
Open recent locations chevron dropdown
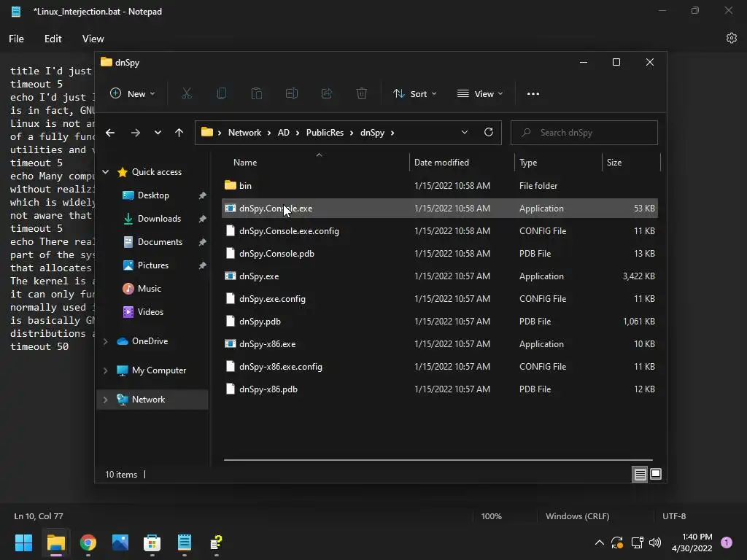pos(158,133)
